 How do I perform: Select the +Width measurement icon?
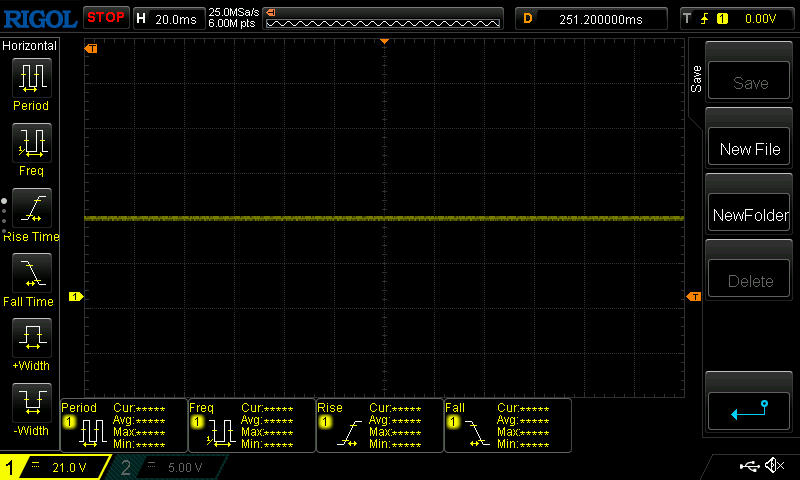[31, 338]
